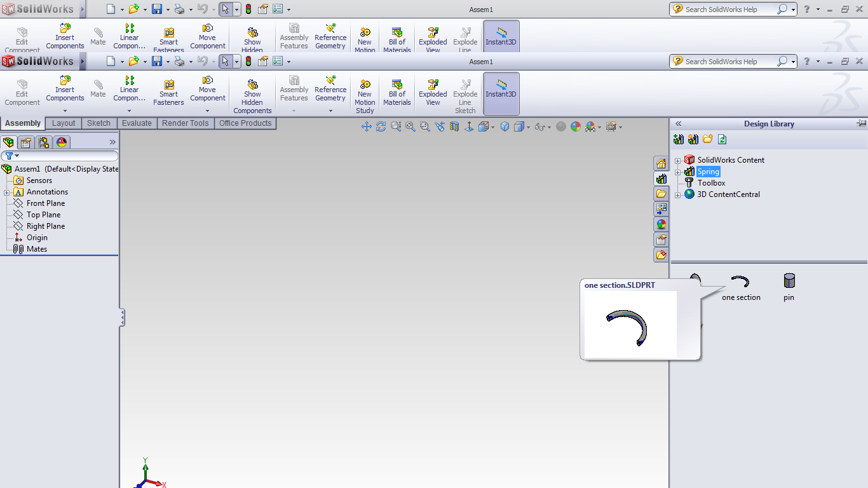Select the 'one section' part thumbnail

(x=741, y=288)
